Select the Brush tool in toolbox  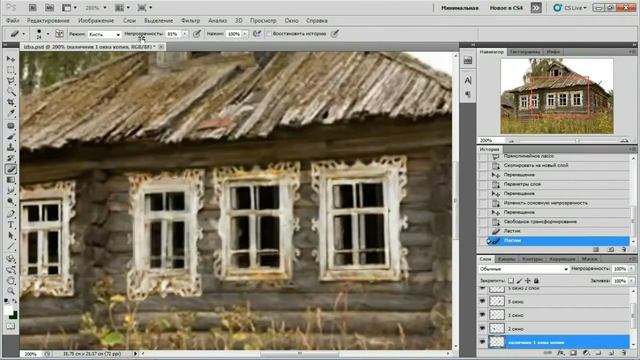tap(11, 137)
